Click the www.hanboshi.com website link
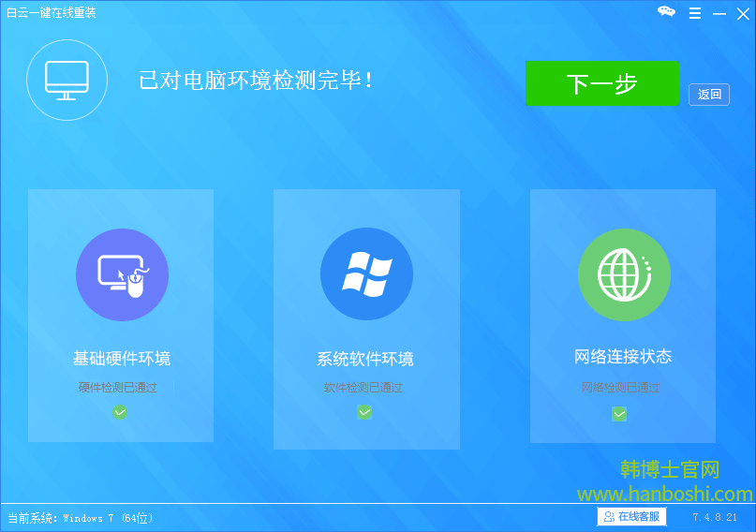This screenshot has height=532, width=756. [664, 494]
